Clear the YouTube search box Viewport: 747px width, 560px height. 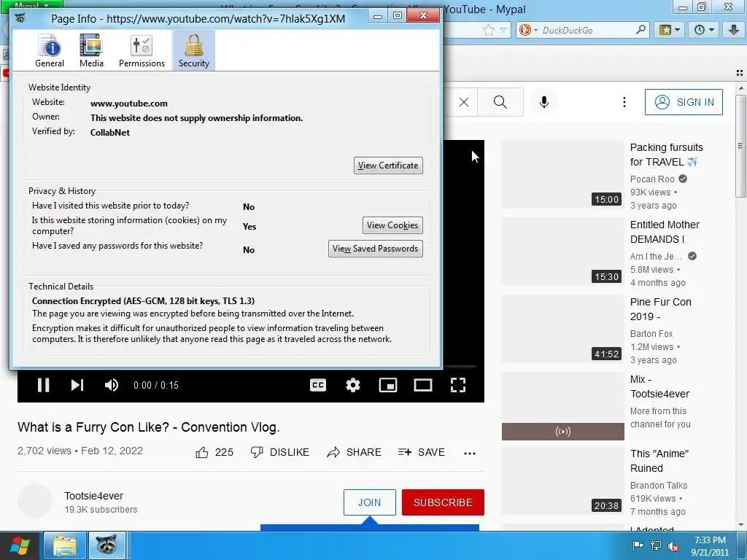pyautogui.click(x=463, y=102)
